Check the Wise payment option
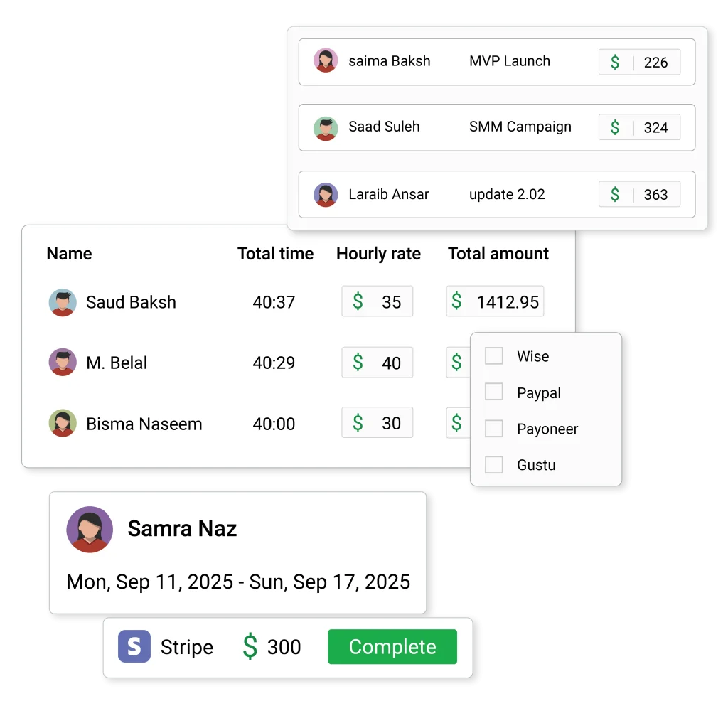This screenshot has width=728, height=728. pyautogui.click(x=494, y=356)
